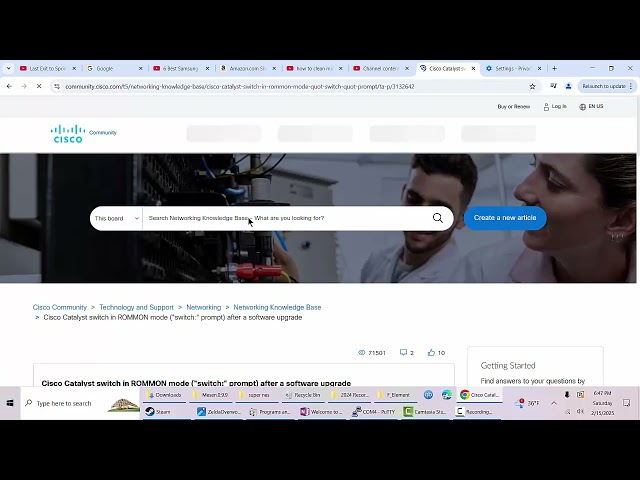Click the thumbs-up kudos icon
Viewport: 640px width, 480px height.
[x=431, y=352]
